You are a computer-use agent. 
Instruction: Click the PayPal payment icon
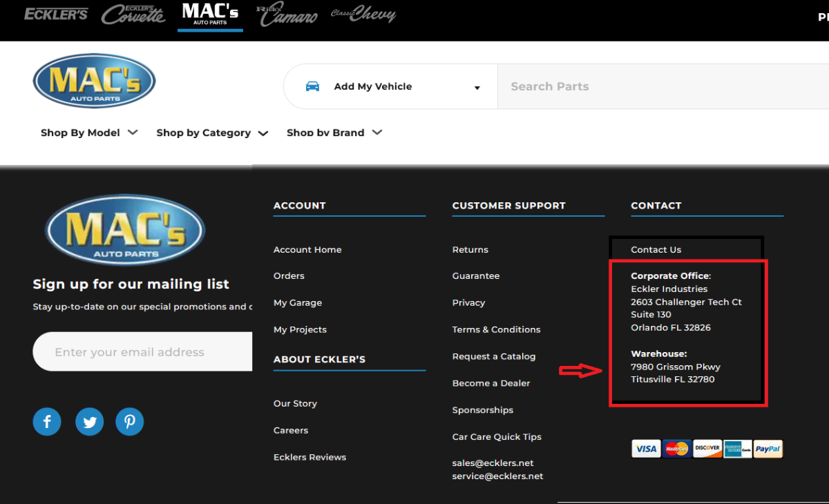tap(768, 449)
